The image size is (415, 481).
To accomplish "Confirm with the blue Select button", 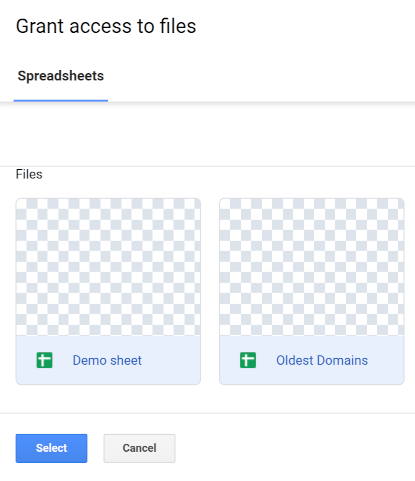I will click(51, 448).
